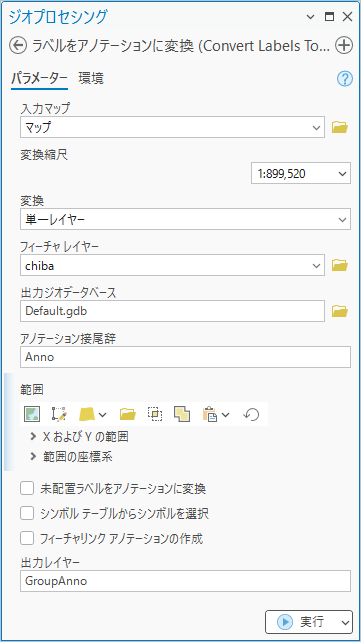Open the 変換 単一レイヤー dropdown
The width and height of the screenshot is (361, 642).
tap(185, 219)
